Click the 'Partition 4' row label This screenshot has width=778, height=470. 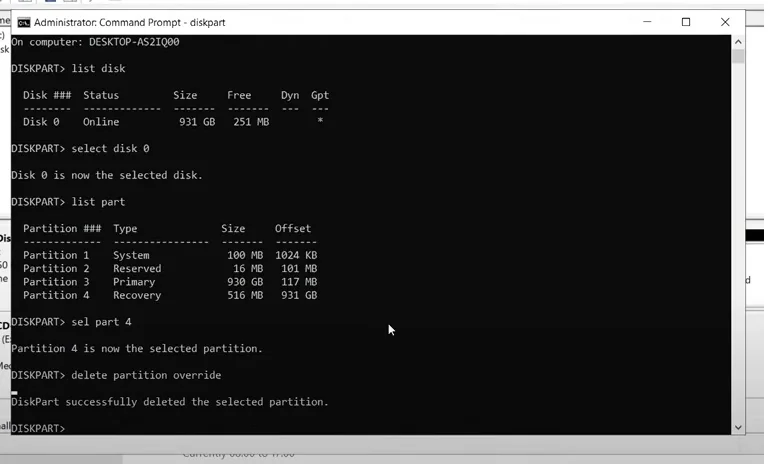click(x=56, y=296)
